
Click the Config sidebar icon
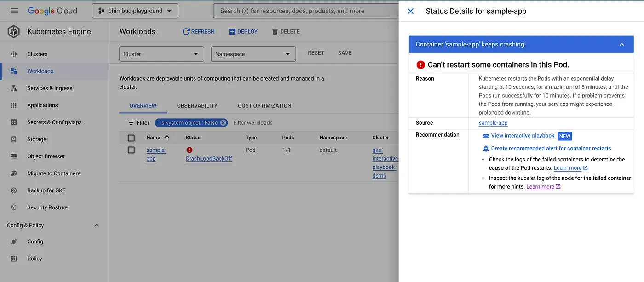click(x=14, y=242)
